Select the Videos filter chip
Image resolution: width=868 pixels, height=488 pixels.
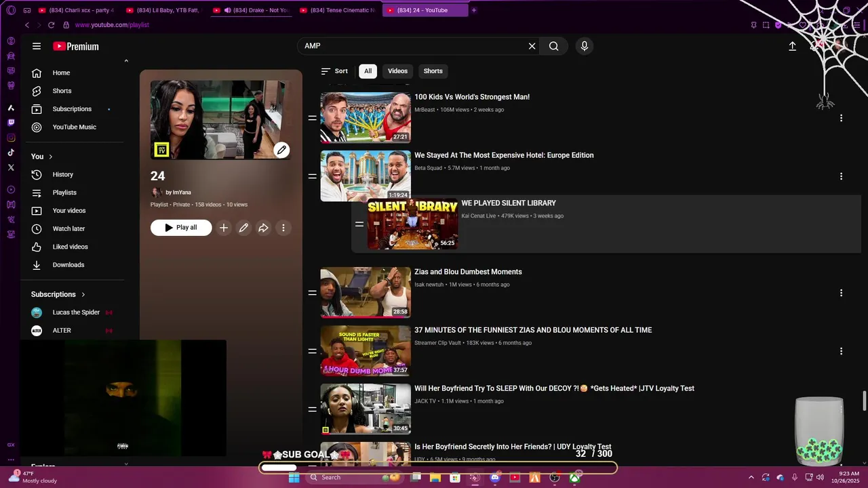[x=397, y=71]
